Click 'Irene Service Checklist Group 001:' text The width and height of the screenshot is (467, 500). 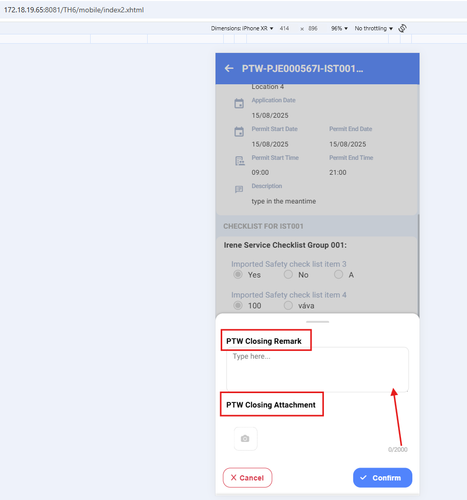pos(285,245)
